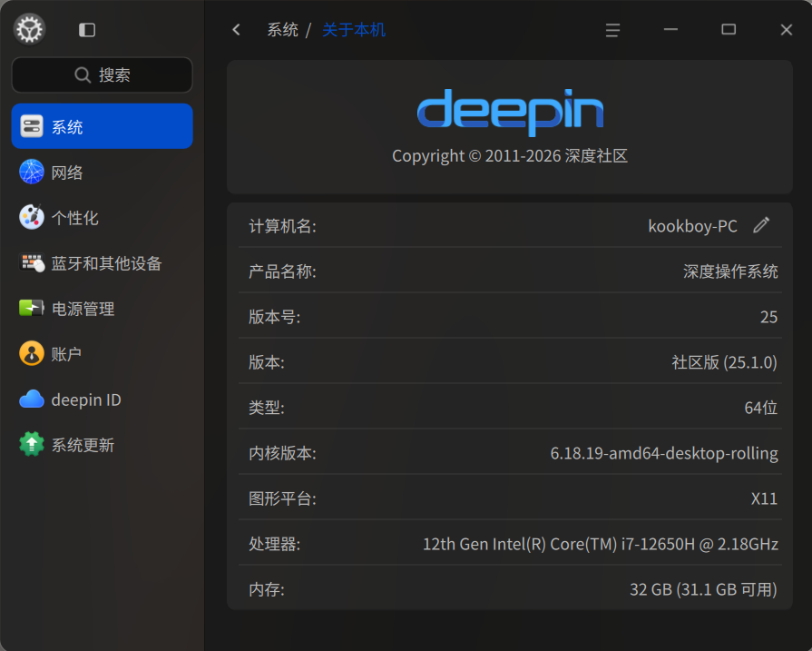This screenshot has height=651, width=812.
Task: Click the X11 graphics platform value
Action: tap(764, 498)
